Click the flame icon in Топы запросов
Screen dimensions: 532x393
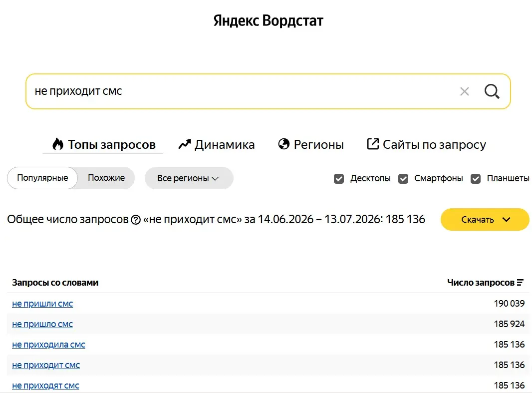point(58,144)
